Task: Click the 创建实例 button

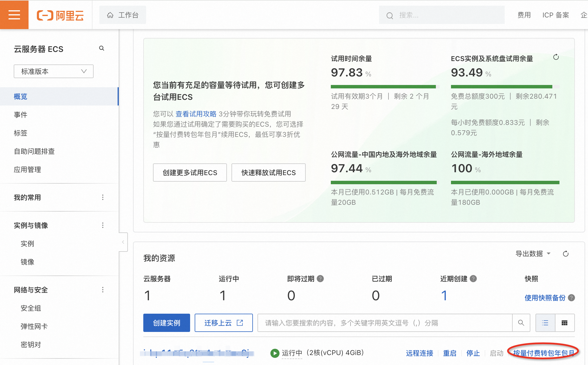Action: coord(167,323)
